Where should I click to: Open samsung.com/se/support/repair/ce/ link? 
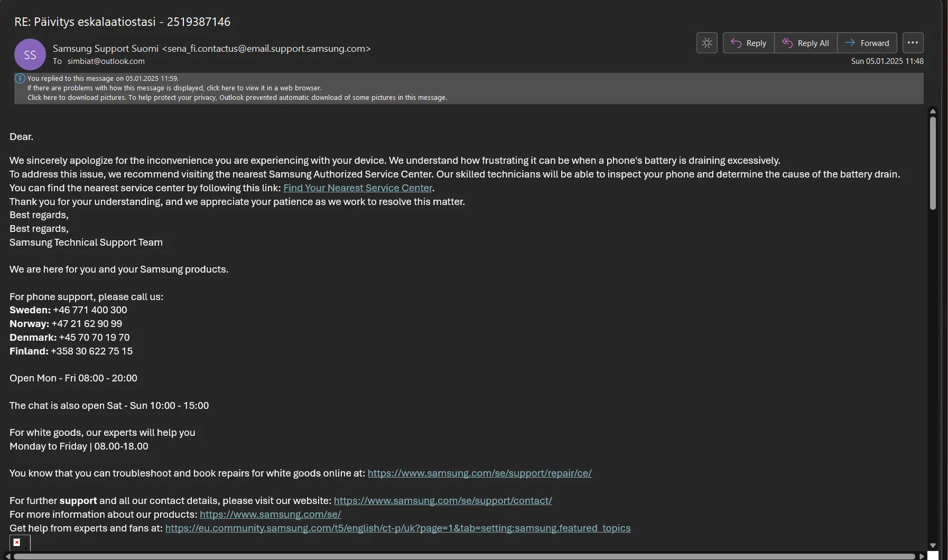click(x=479, y=473)
